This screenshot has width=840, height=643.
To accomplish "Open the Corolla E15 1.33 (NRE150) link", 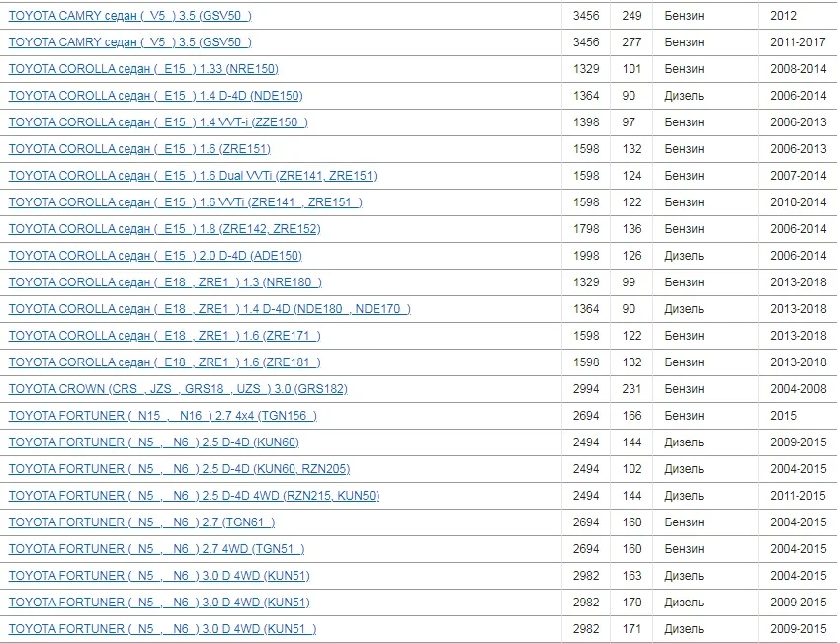I will click(143, 69).
